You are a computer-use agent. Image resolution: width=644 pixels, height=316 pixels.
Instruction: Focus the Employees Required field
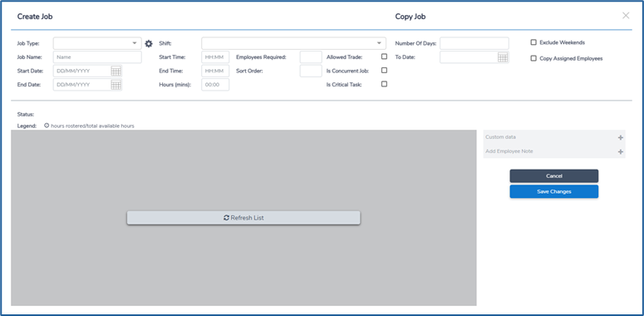tap(311, 57)
